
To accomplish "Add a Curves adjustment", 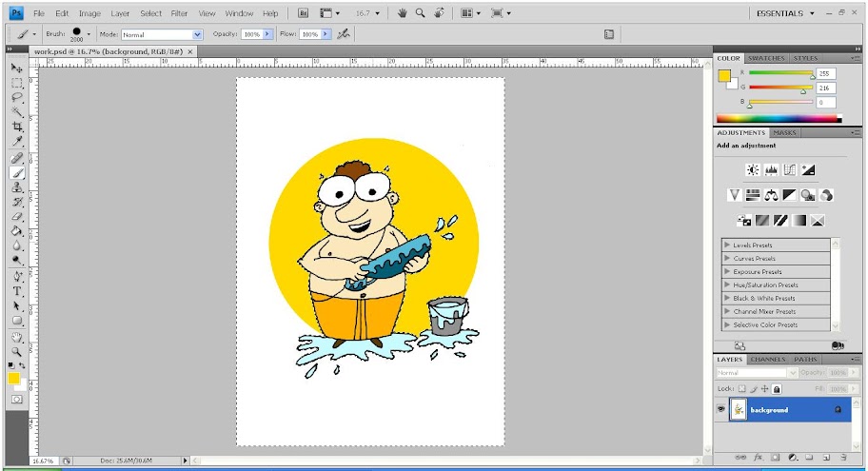I will 790,170.
